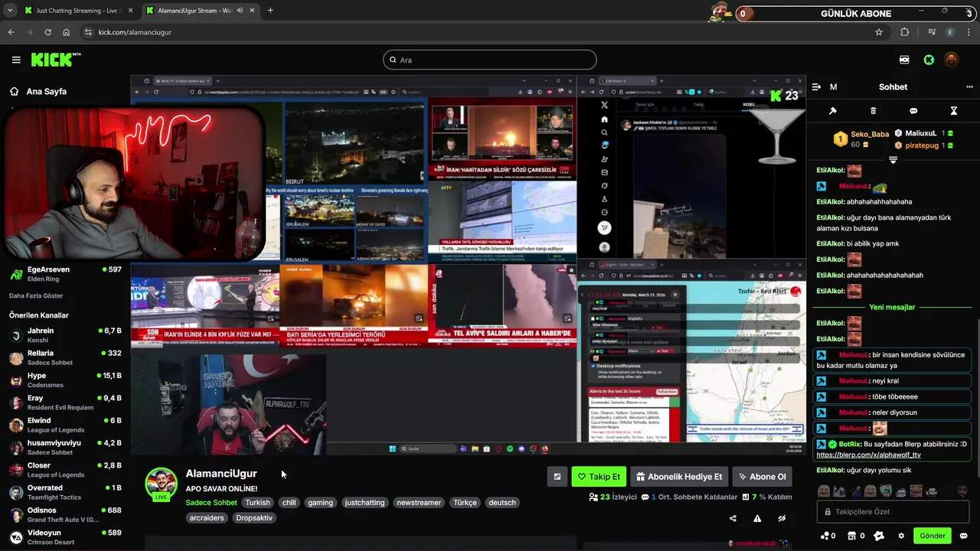Screen dimensions: 980x551
Task: Open chat settings gear icon
Action: point(901,536)
